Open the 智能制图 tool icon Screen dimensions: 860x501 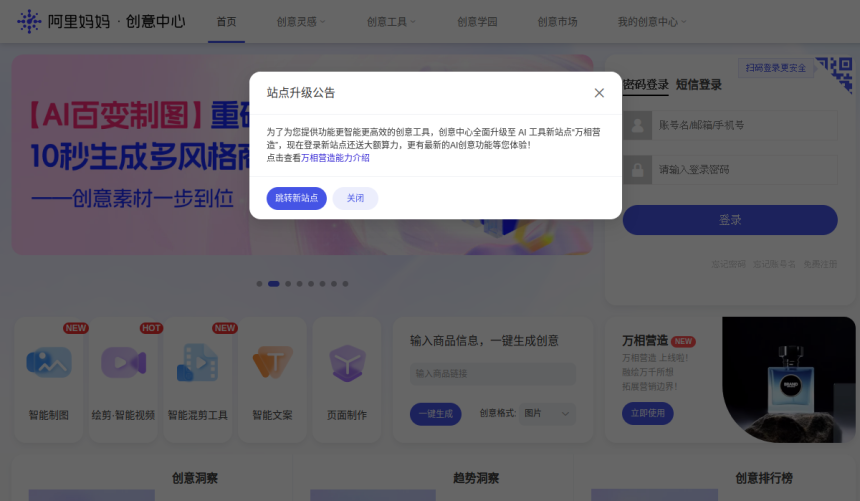pyautogui.click(x=49, y=363)
